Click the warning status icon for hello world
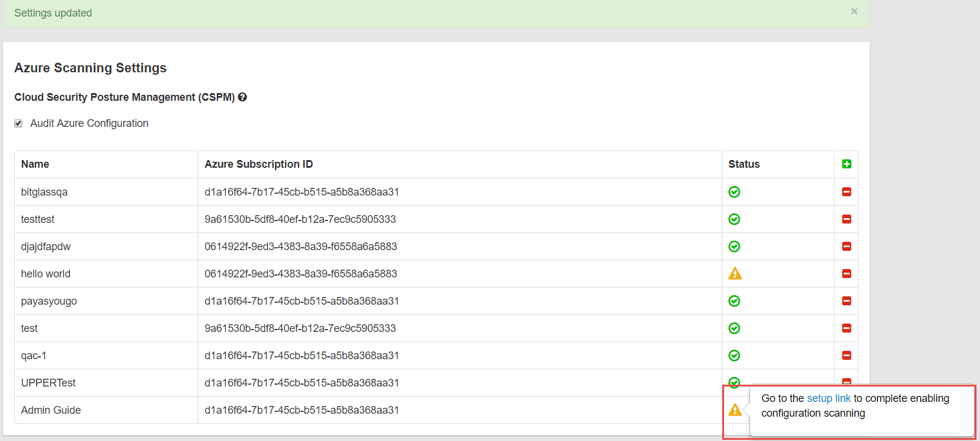The width and height of the screenshot is (980, 441). [x=735, y=273]
